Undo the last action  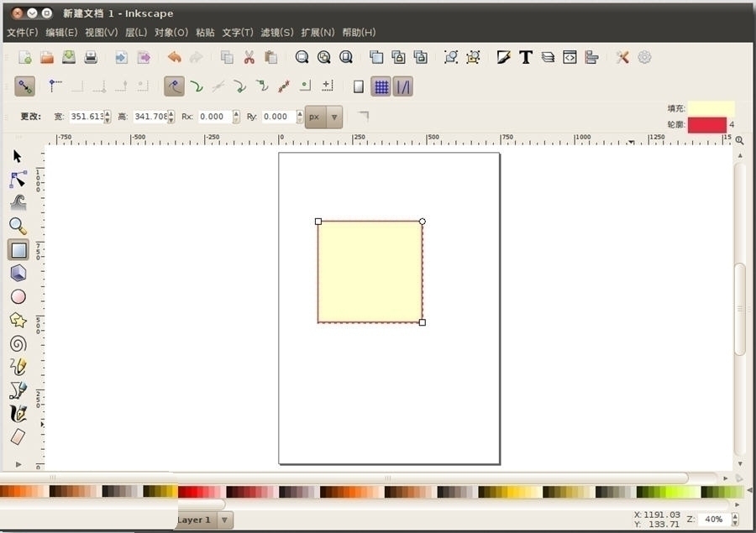173,56
